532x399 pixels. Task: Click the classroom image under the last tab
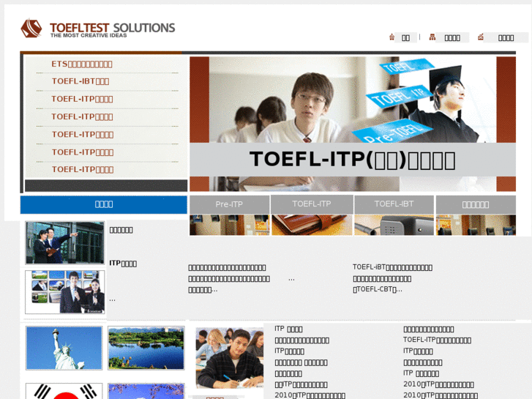(476, 225)
